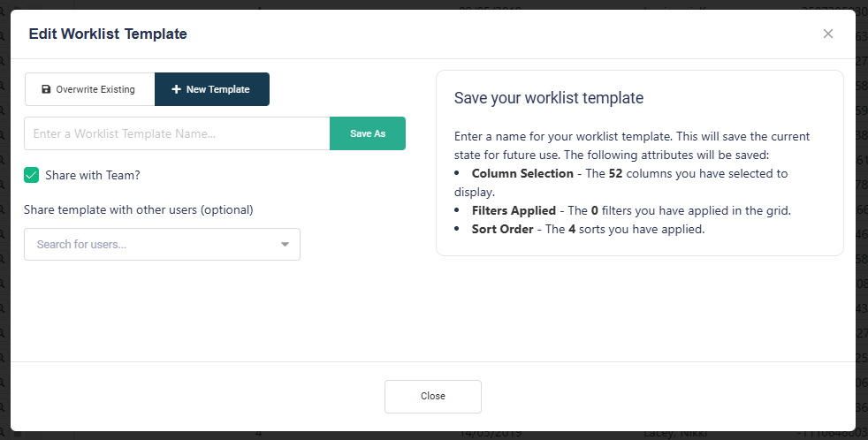Click the 'Share with Team?' label

point(93,175)
